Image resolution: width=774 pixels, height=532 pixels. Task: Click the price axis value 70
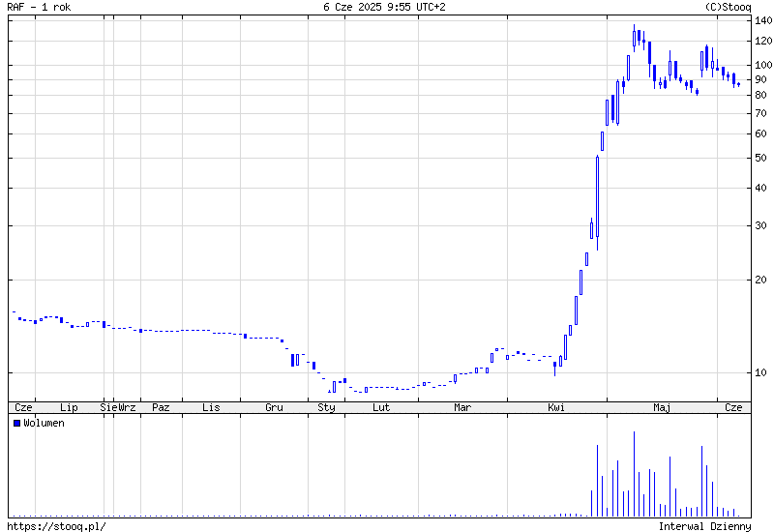pos(760,113)
